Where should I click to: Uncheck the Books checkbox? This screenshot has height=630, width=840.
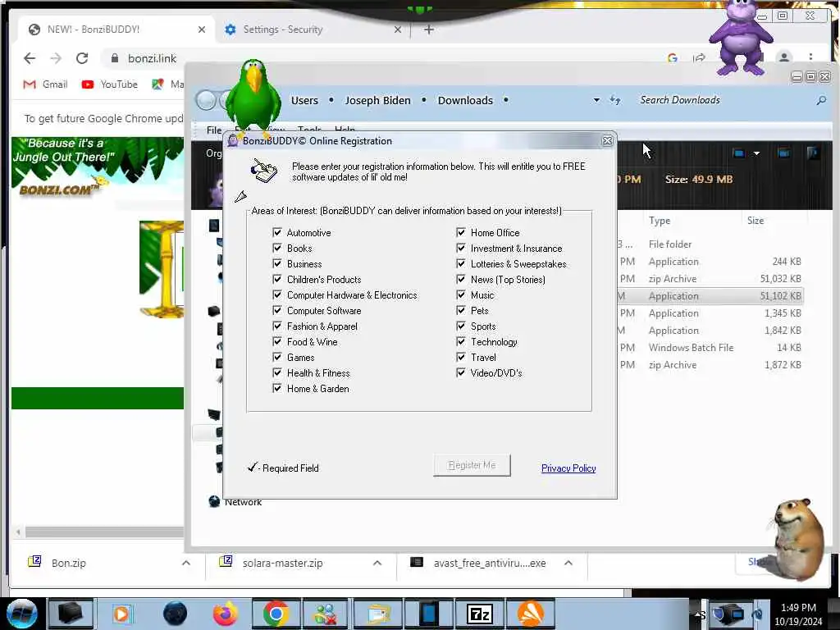tap(277, 248)
